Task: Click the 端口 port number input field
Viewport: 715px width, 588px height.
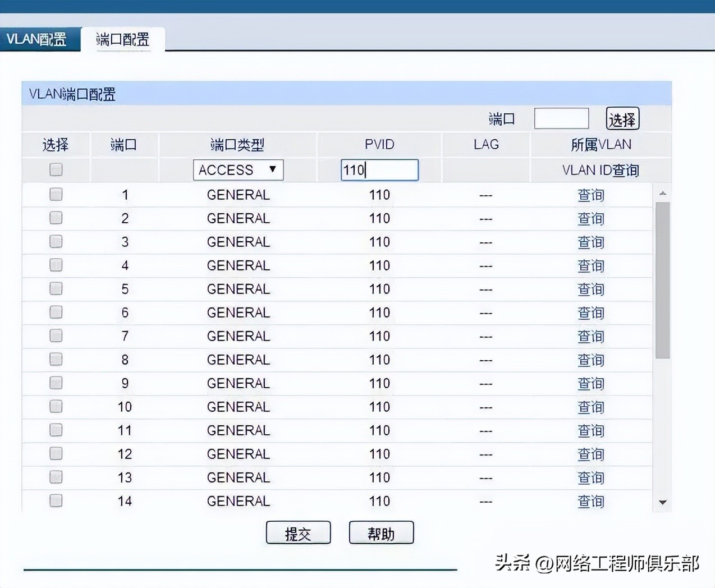Action: [x=561, y=118]
